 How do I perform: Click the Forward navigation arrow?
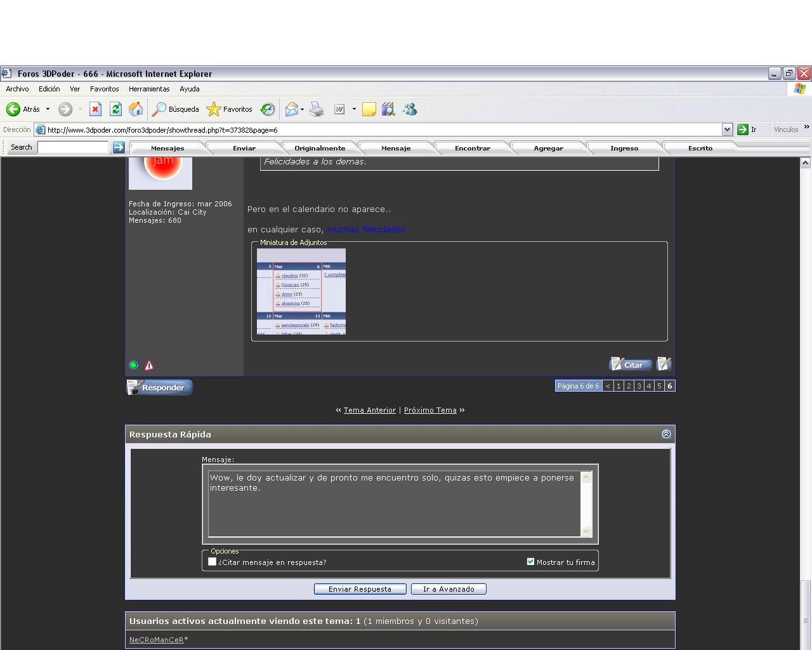click(x=65, y=109)
